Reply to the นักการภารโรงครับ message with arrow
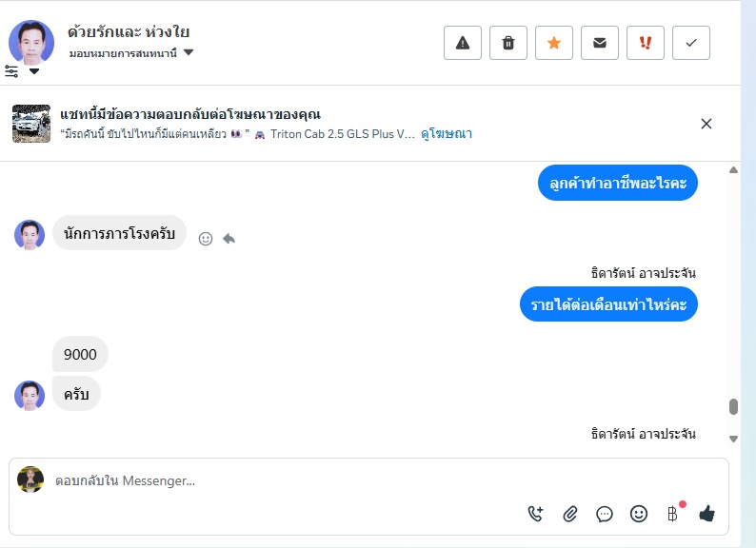The height and width of the screenshot is (548, 756). pyautogui.click(x=229, y=239)
